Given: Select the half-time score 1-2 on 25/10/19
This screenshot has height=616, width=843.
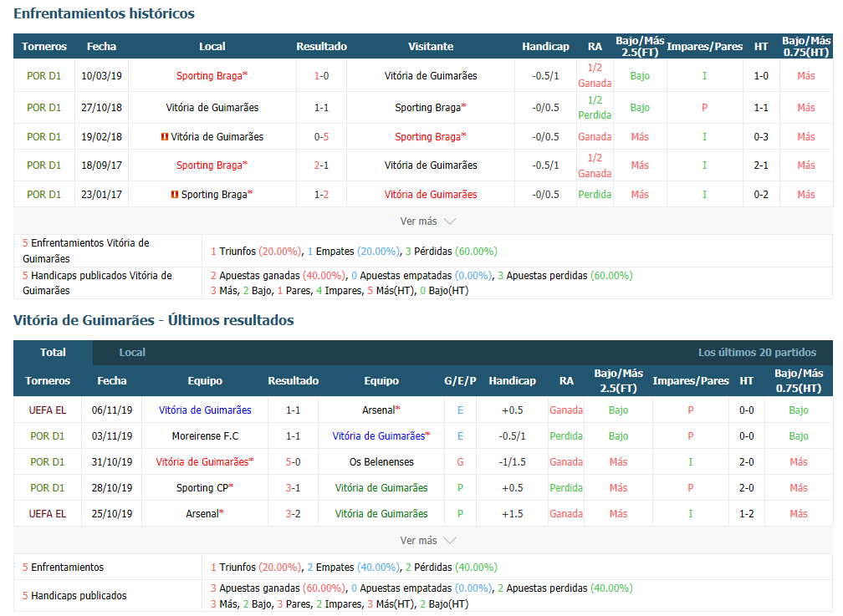Looking at the screenshot, I should coord(746,514).
